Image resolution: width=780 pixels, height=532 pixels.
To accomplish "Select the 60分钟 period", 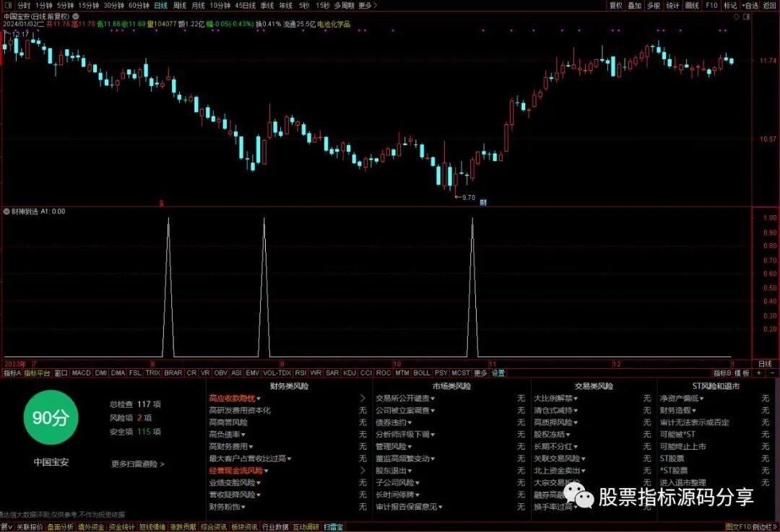I will [x=139, y=6].
